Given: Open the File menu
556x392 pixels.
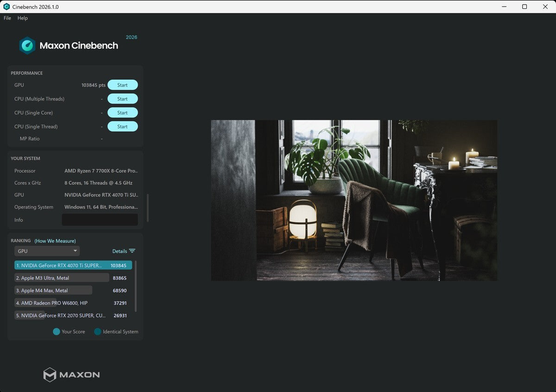Looking at the screenshot, I should click(x=7, y=18).
